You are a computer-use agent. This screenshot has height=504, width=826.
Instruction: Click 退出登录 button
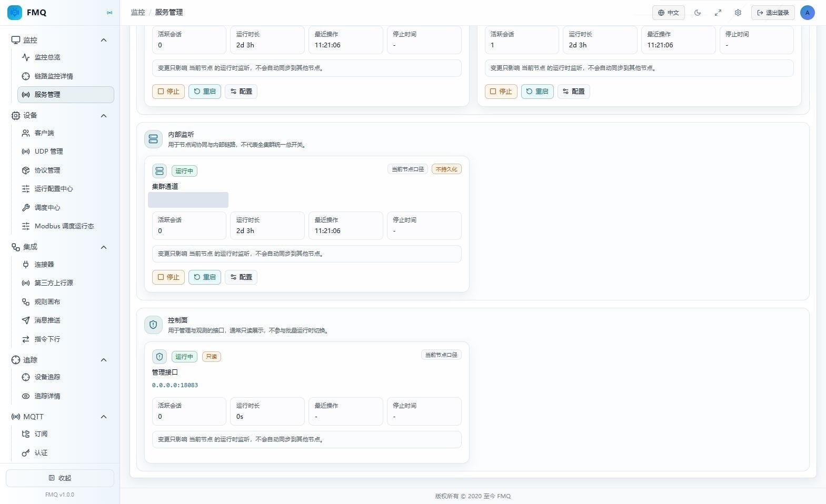point(773,13)
